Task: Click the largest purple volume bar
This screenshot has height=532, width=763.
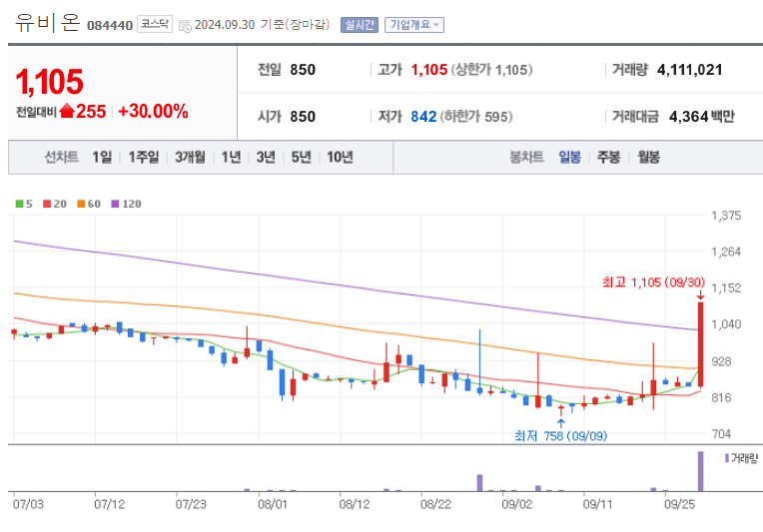Action: (701, 471)
